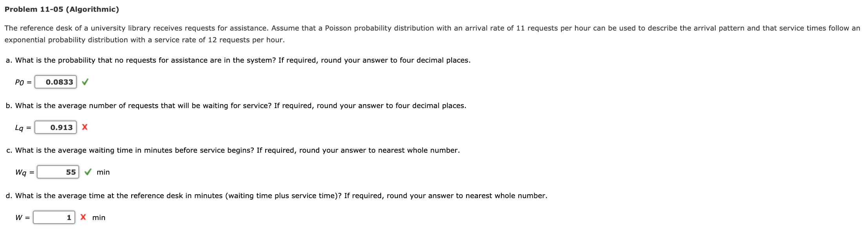Click the Problem 11-05 (Algorithmic) heading
This screenshot has width=868, height=231.
coord(63,8)
